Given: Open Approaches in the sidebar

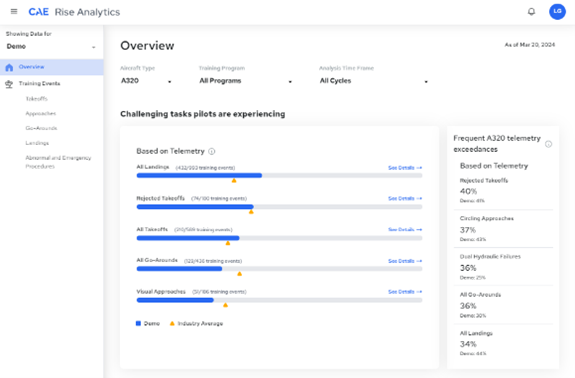Looking at the screenshot, I should click(x=41, y=114).
